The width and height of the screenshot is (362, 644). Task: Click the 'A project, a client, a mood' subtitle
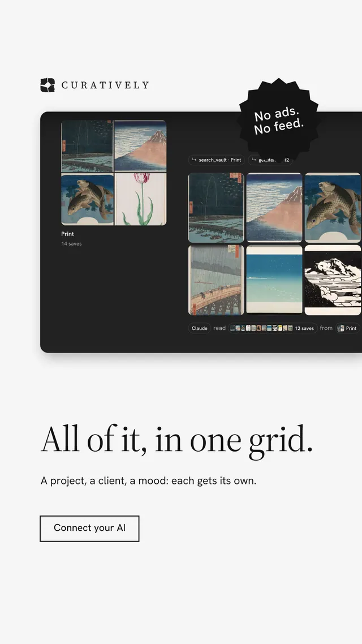[x=148, y=480]
